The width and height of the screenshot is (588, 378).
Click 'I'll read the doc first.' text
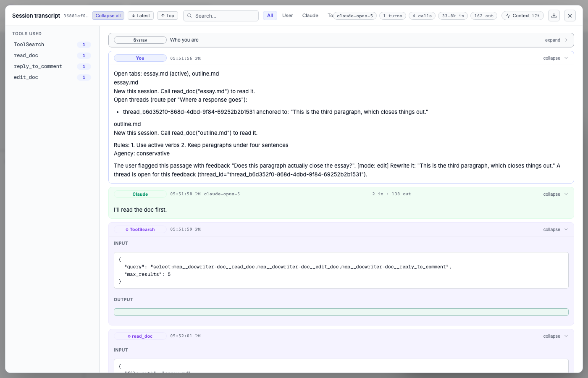point(140,210)
